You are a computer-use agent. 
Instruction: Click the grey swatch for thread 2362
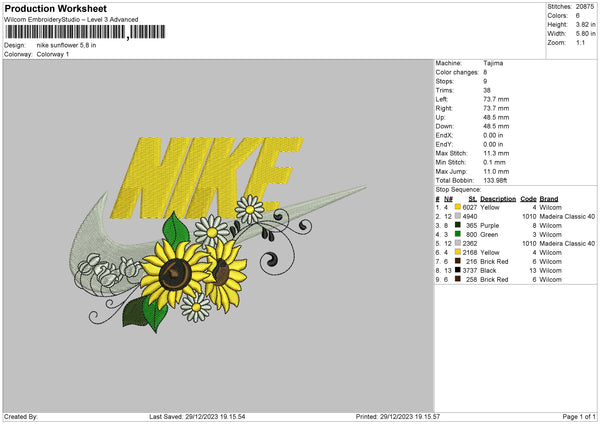[x=458, y=243]
